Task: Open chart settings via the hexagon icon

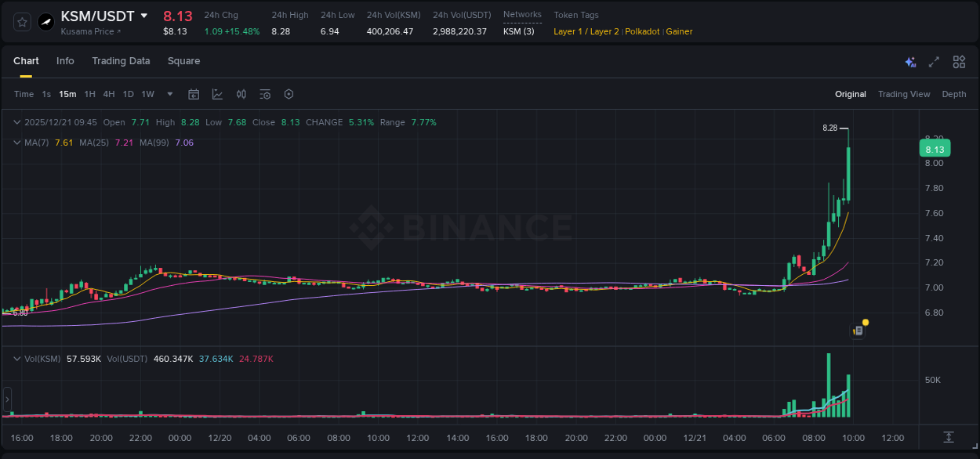Action: 289,94
